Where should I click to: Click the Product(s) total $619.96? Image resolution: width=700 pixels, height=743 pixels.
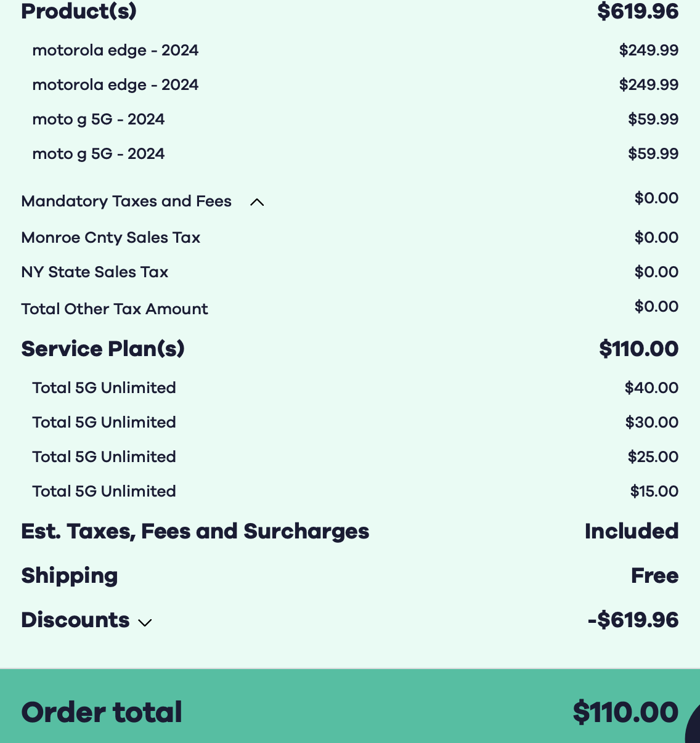[638, 11]
